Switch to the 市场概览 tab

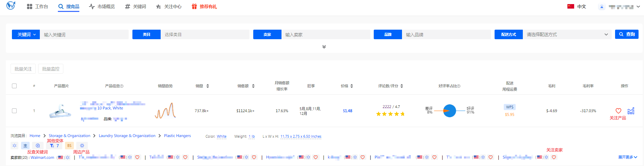click(102, 6)
